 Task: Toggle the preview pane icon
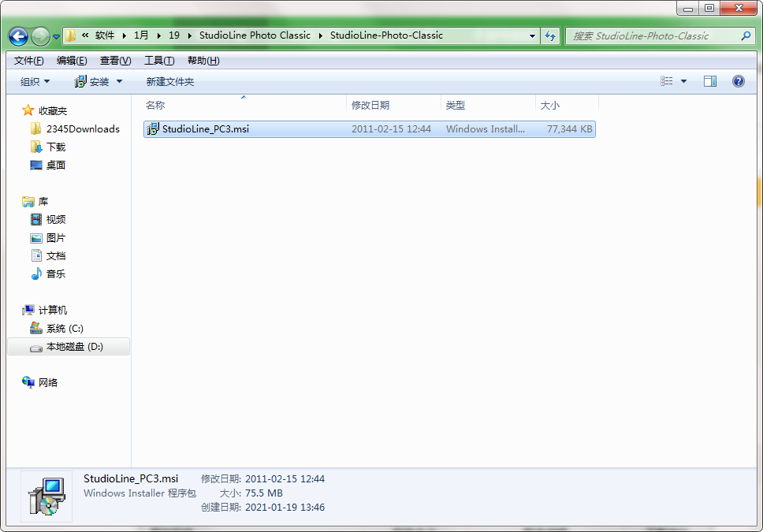pyautogui.click(x=710, y=81)
